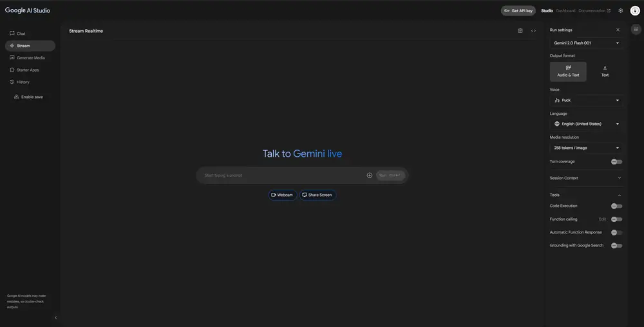Click the Google AI Studio logo
Image resolution: width=644 pixels, height=327 pixels.
(x=28, y=10)
